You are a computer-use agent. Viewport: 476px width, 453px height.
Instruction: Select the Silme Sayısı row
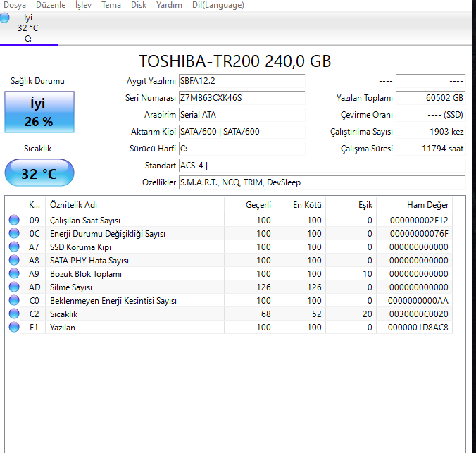[229, 287]
